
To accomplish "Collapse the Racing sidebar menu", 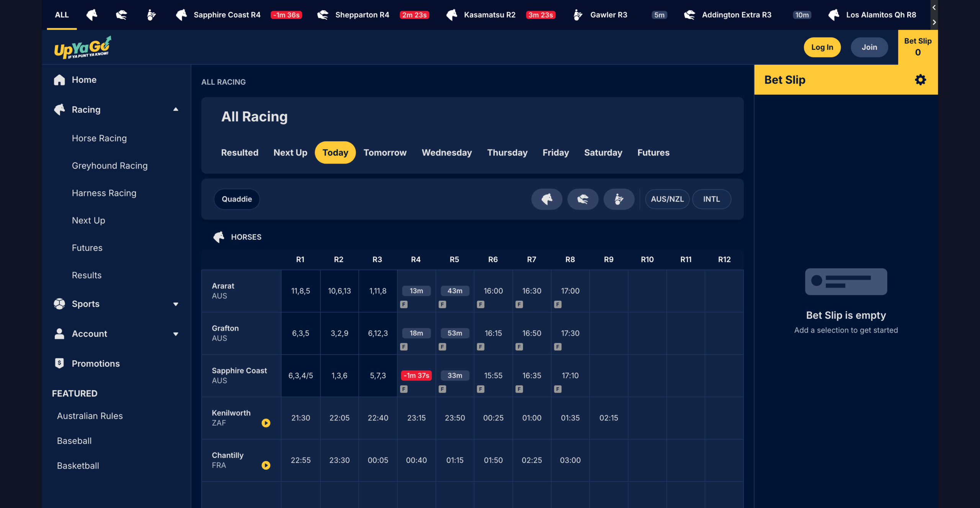I will tap(176, 110).
